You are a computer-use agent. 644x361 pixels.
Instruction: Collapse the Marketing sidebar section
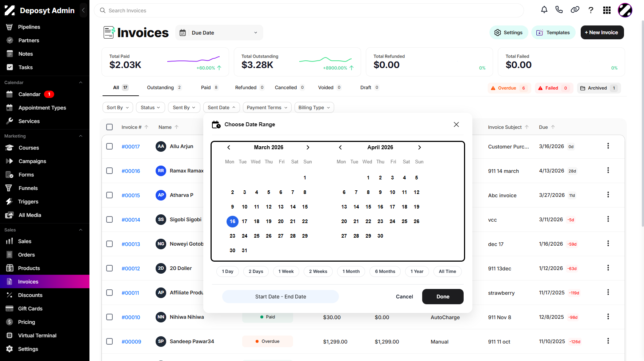[x=81, y=136]
